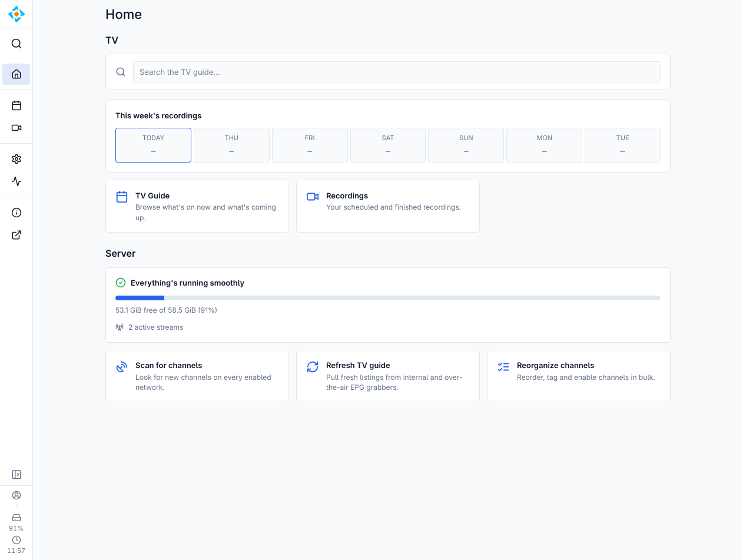Click the disk usage progress bar

point(388,298)
